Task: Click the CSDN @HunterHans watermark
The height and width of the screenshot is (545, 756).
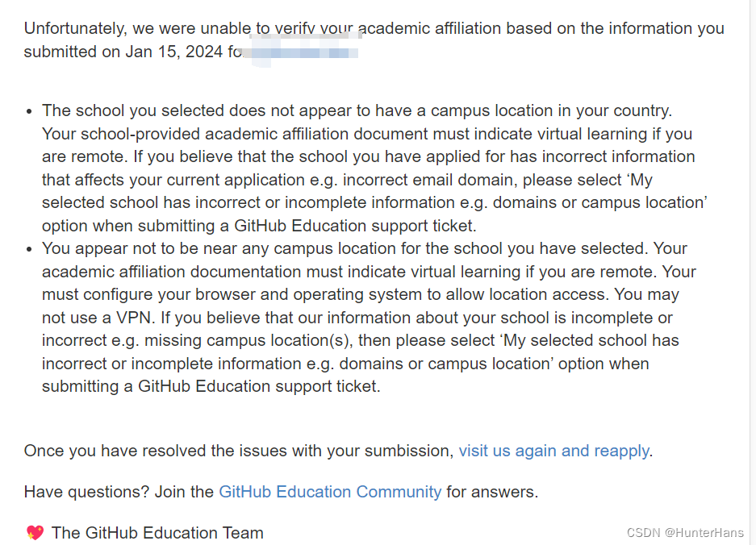Action: [685, 532]
